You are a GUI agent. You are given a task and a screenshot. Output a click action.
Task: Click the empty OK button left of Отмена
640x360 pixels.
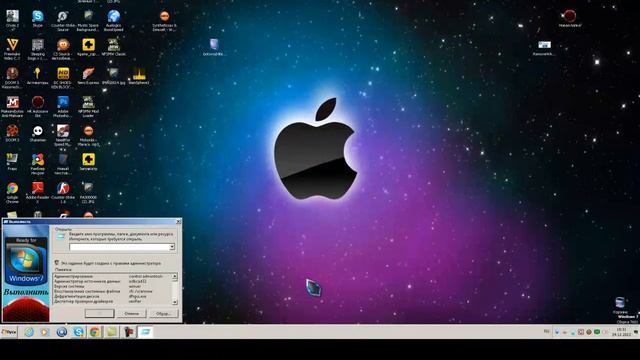[99, 313]
